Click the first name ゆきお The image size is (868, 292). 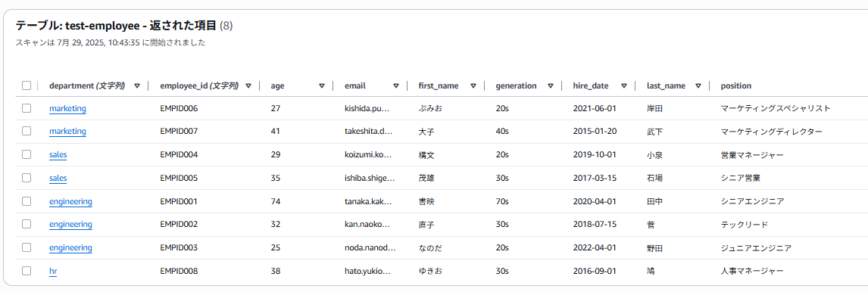coord(430,271)
